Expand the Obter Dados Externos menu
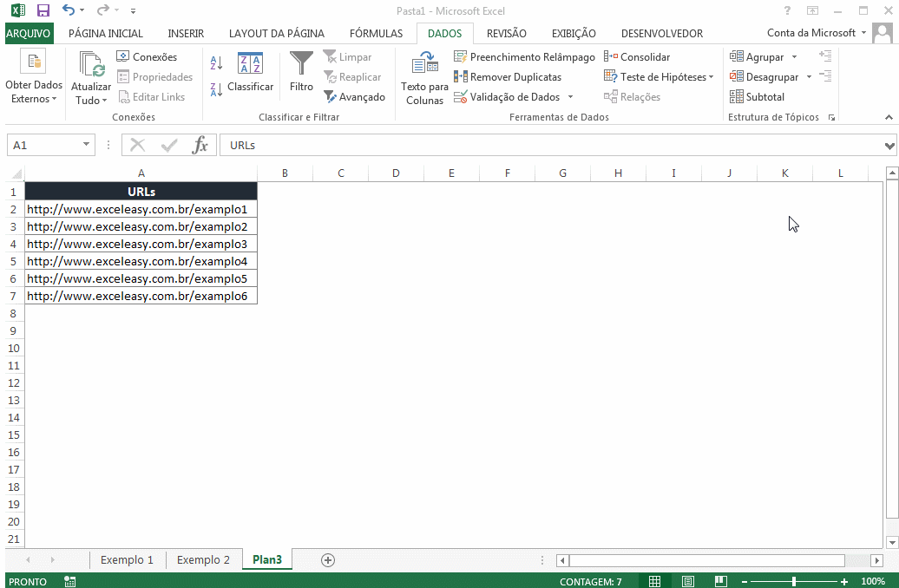Screen dimensions: 899x588 [34, 92]
